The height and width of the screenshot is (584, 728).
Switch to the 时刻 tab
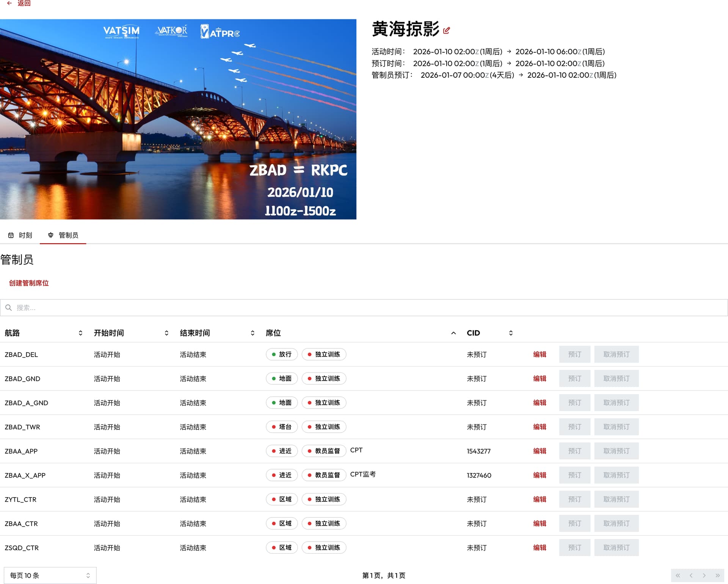point(20,235)
